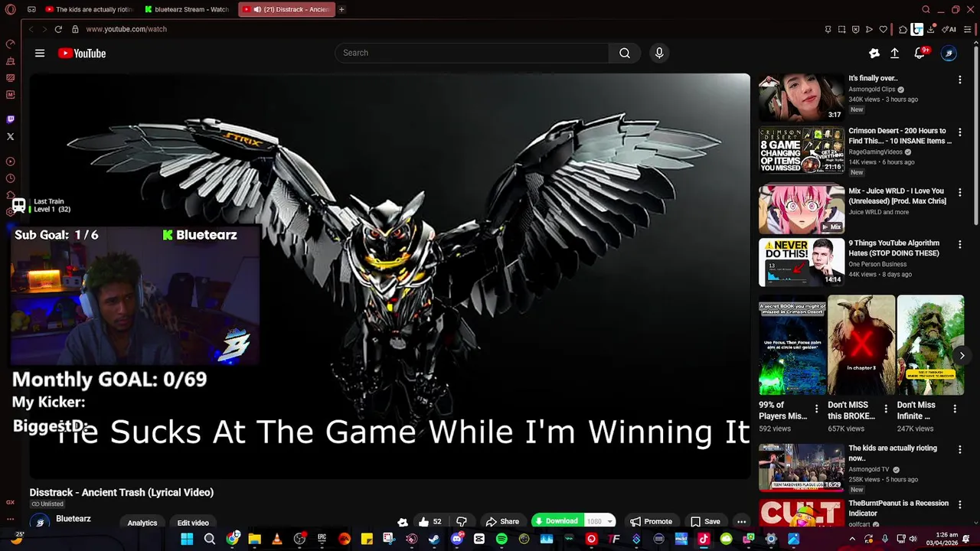The image size is (980, 551).
Task: Add page to bookmarks heart icon
Action: tap(883, 29)
